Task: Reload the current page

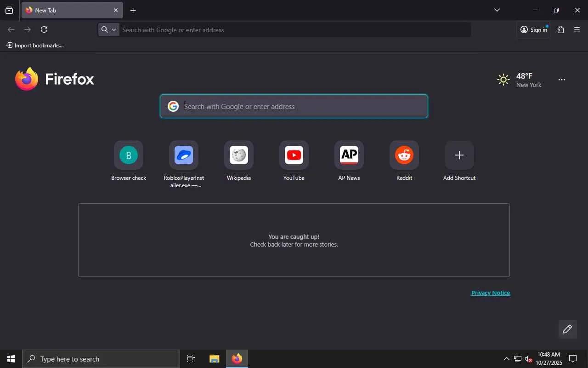Action: coord(44,30)
